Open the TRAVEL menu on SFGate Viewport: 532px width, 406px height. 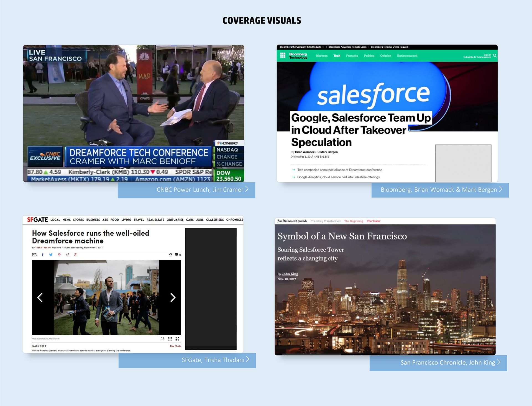139,220
